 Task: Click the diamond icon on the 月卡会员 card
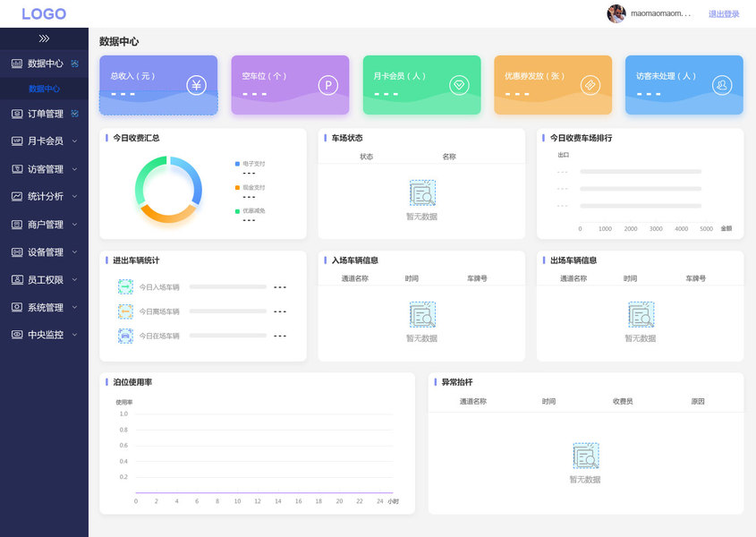pos(459,85)
